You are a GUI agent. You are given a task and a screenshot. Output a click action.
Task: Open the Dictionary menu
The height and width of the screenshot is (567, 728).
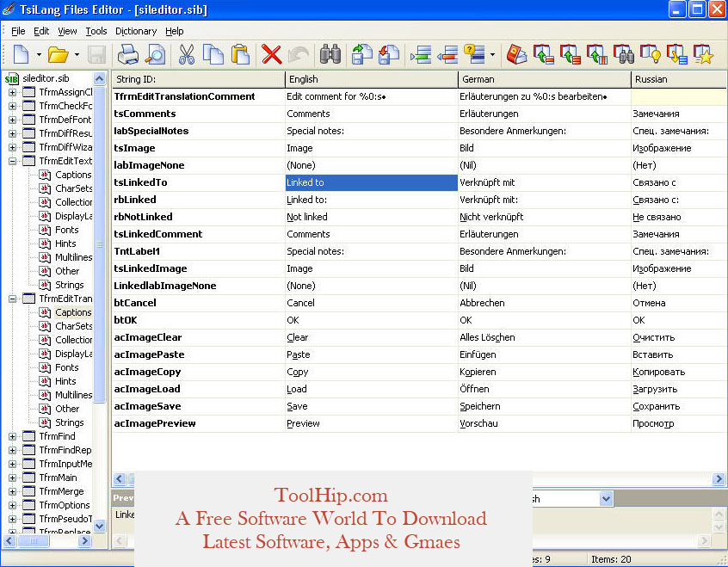click(x=136, y=31)
